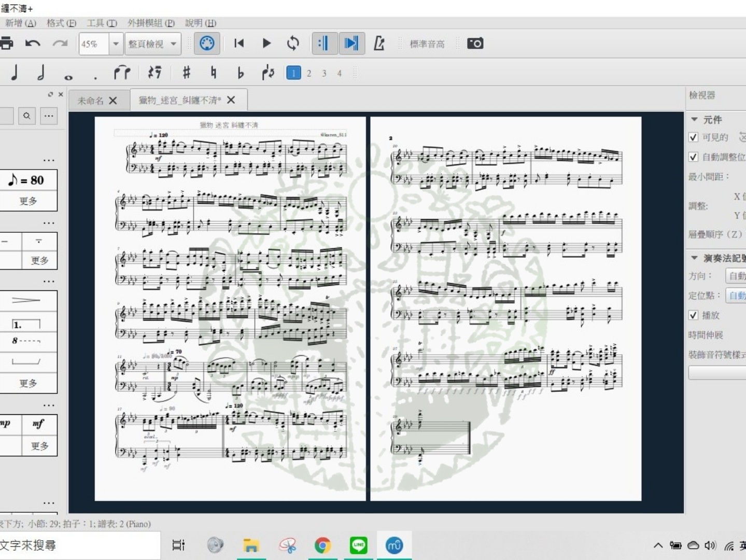Start playback with the play button
746x560 pixels.
pos(266,44)
